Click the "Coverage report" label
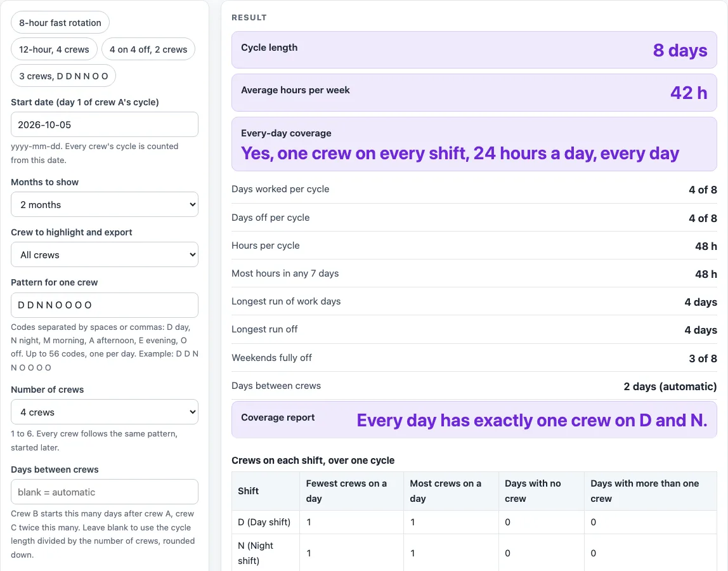The image size is (728, 571). 278,417
